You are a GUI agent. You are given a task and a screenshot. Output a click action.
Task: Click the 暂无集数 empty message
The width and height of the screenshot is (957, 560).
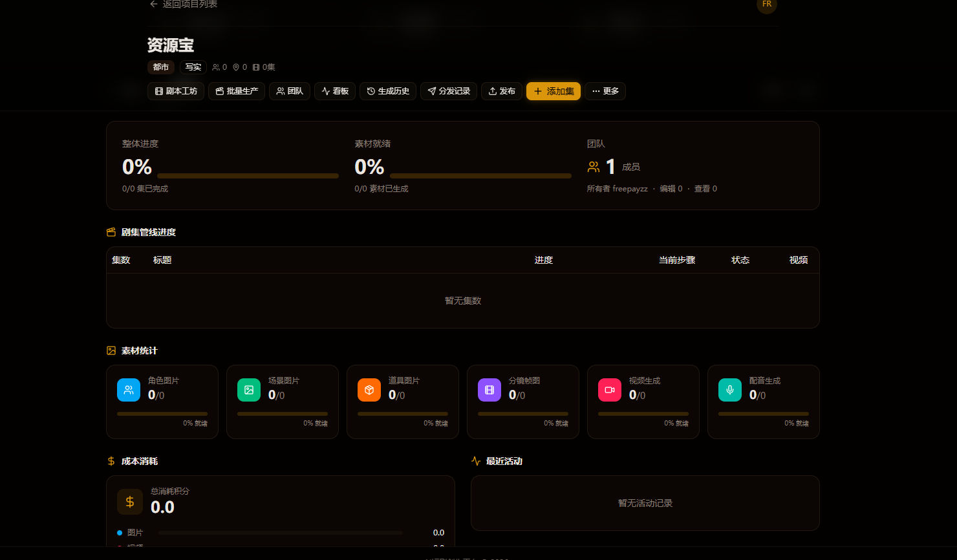pyautogui.click(x=463, y=301)
